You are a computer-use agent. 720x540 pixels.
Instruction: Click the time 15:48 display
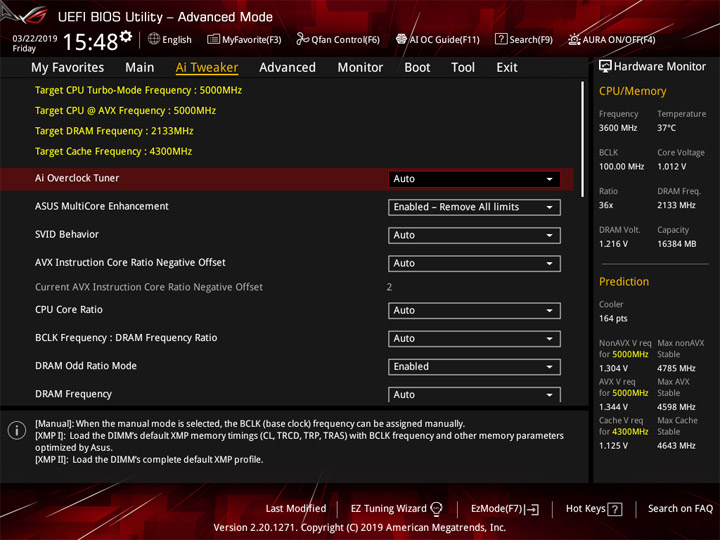coord(90,42)
